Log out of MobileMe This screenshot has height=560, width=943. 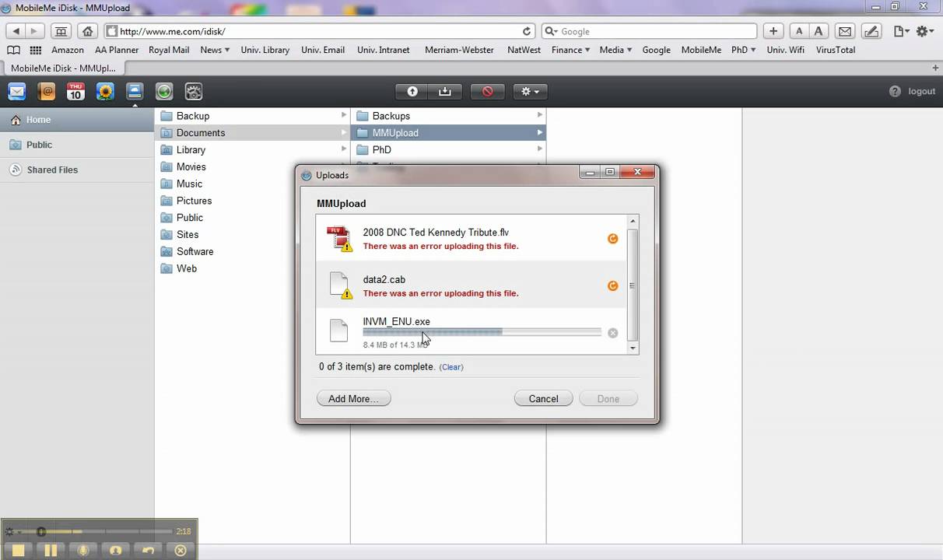coord(922,91)
